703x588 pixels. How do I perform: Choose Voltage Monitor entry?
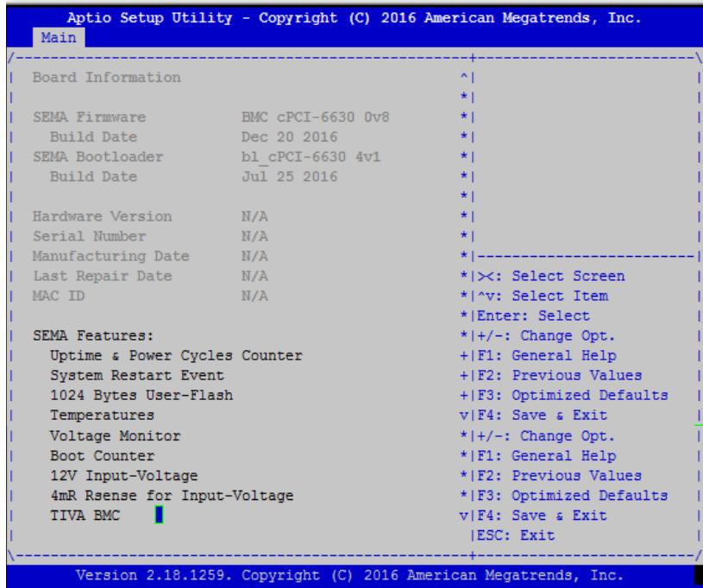point(116,435)
